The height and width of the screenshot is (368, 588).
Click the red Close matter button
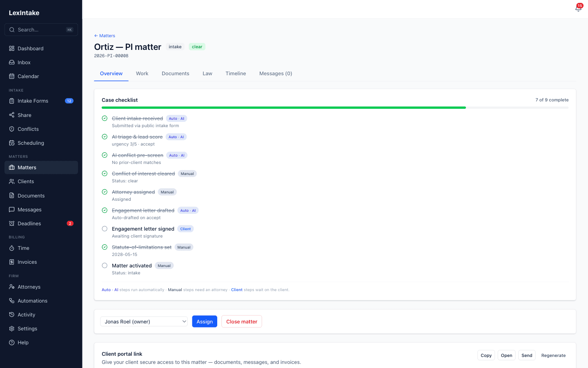242,321
